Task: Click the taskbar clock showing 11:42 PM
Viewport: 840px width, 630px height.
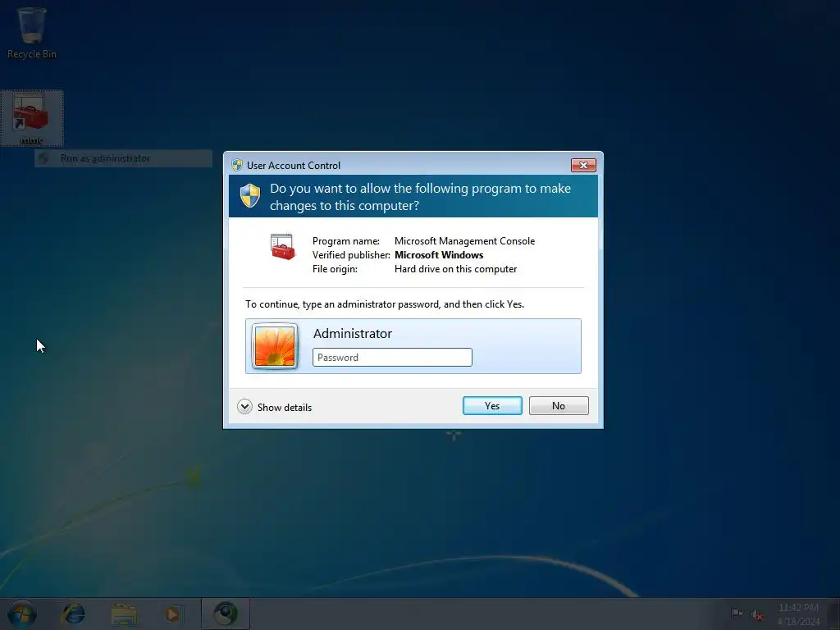Action: tap(798, 614)
